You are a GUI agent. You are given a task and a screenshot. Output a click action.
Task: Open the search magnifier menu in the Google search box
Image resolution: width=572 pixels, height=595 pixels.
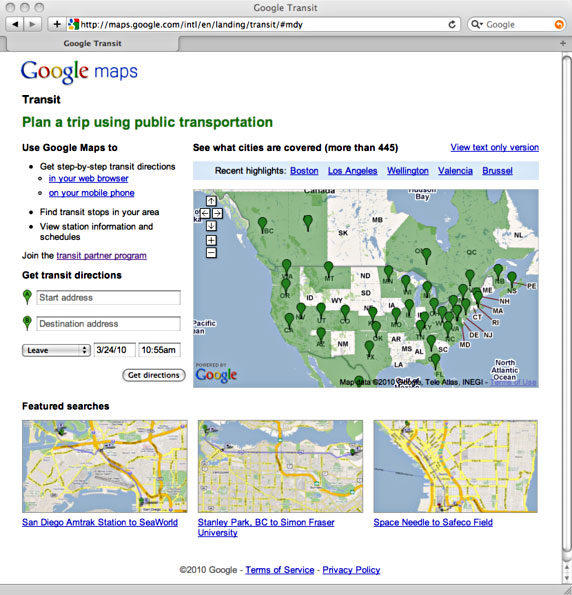tap(477, 25)
